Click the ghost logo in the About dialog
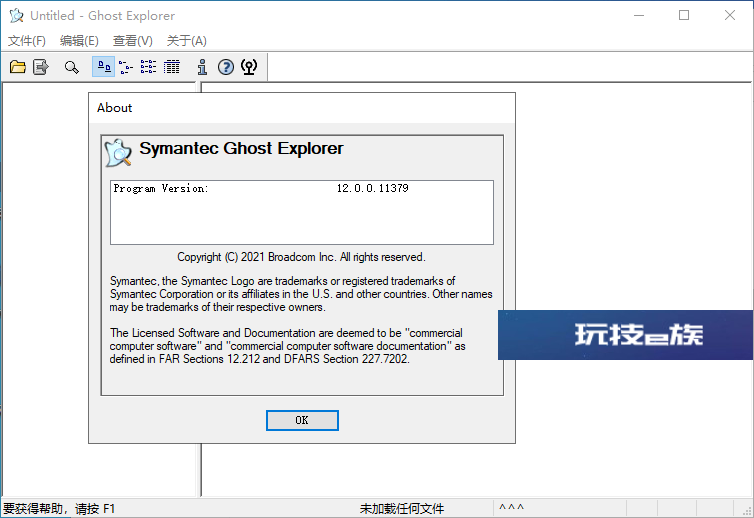This screenshot has width=754, height=518. pos(118,153)
